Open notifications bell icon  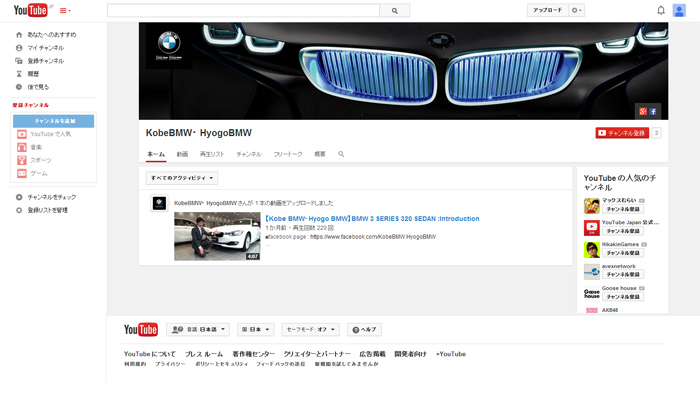coord(660,11)
